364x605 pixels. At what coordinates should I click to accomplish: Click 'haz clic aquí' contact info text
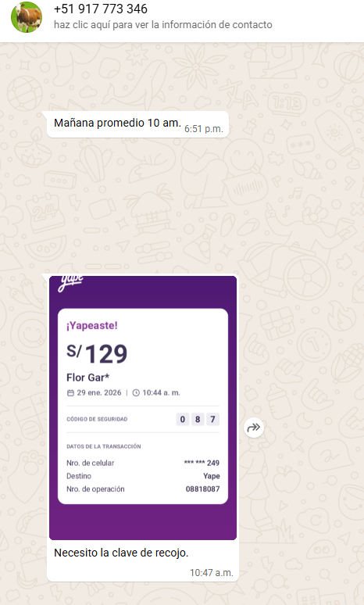[x=162, y=25]
